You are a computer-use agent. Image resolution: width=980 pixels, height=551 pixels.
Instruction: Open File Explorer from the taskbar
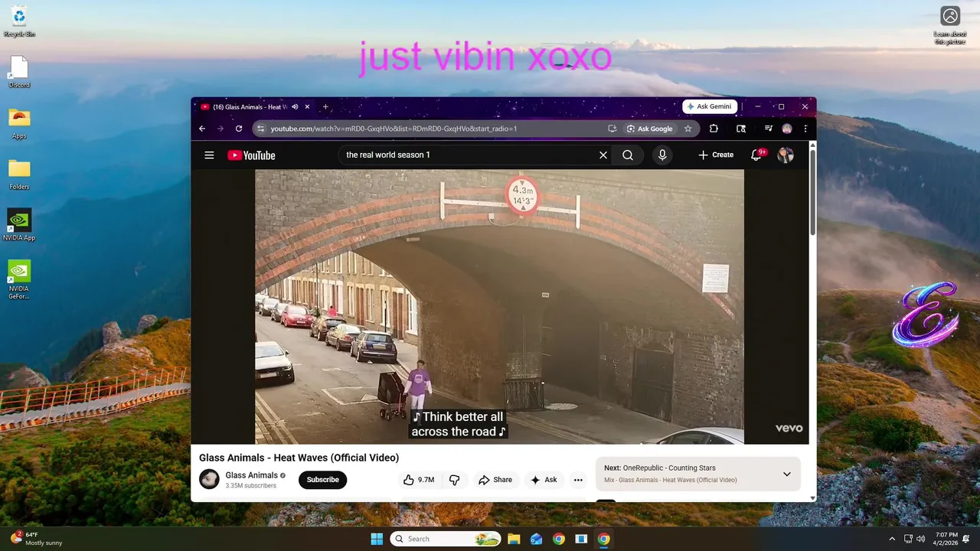coord(514,539)
